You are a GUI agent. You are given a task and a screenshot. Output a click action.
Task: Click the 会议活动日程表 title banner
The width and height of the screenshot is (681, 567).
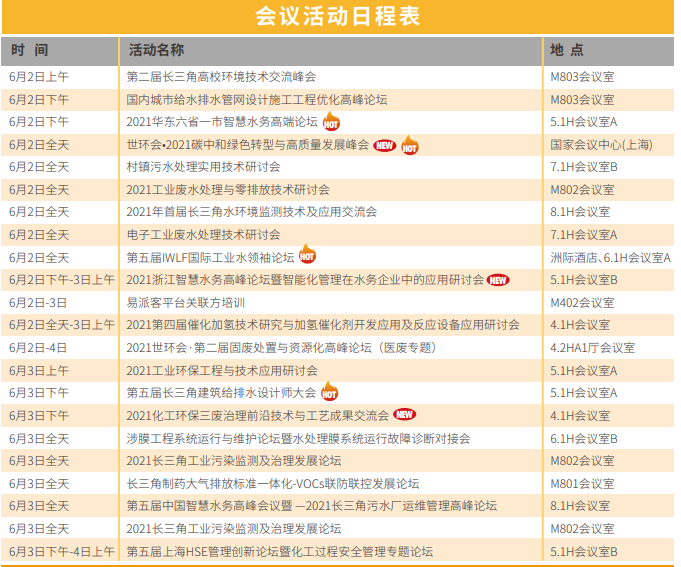click(x=338, y=17)
